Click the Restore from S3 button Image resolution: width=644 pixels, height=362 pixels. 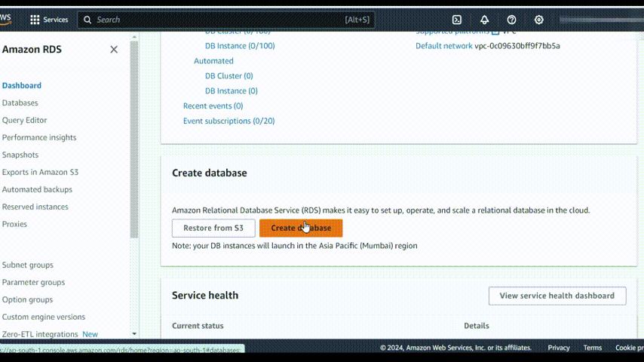[x=213, y=228]
